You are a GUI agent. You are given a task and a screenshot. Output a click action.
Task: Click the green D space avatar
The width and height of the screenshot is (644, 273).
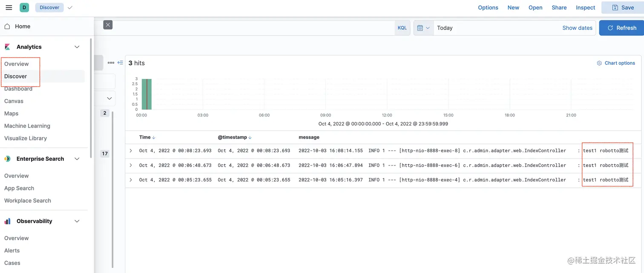(x=24, y=7)
